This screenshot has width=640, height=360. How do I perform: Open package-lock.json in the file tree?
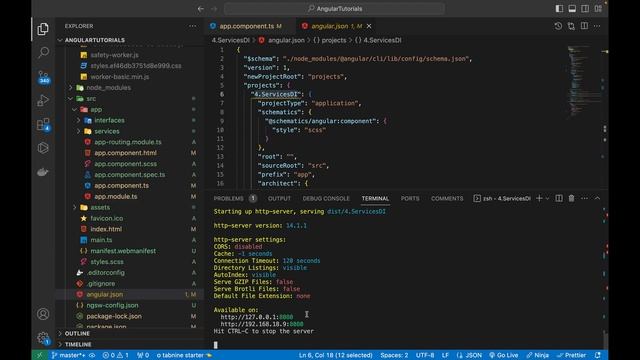(114, 316)
